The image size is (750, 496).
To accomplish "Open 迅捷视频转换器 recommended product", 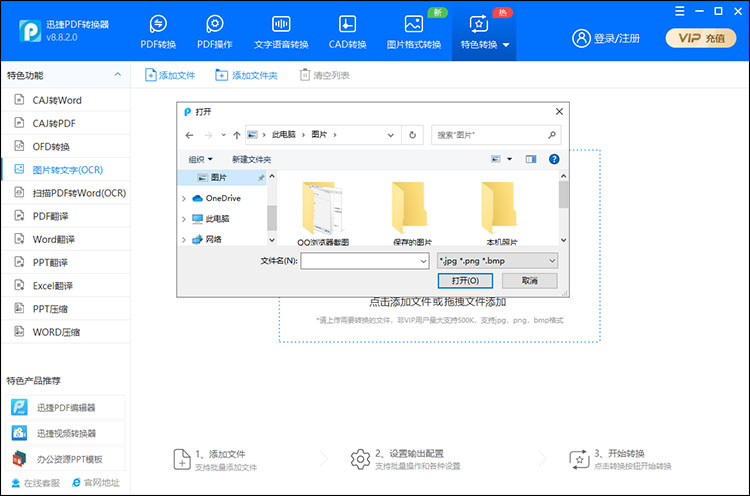I will [x=66, y=433].
